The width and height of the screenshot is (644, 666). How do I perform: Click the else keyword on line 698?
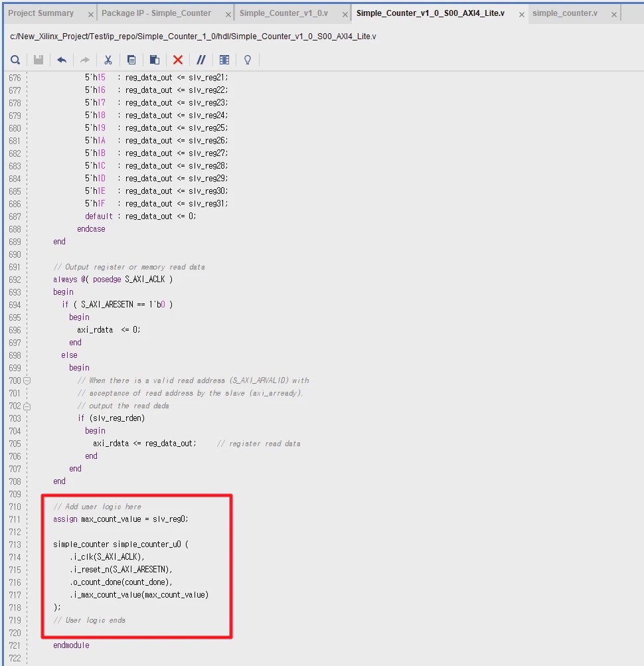69,355
